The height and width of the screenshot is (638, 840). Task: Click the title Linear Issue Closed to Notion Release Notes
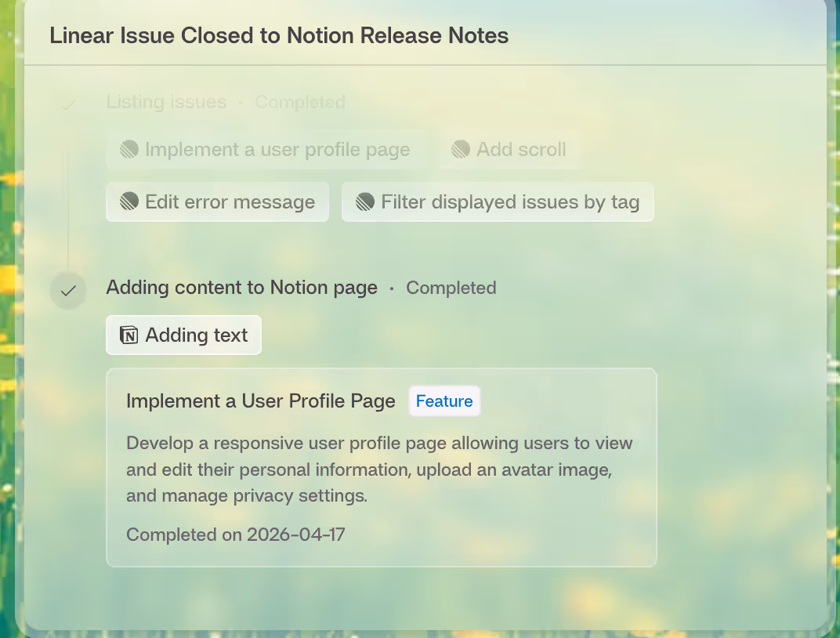[x=279, y=35]
